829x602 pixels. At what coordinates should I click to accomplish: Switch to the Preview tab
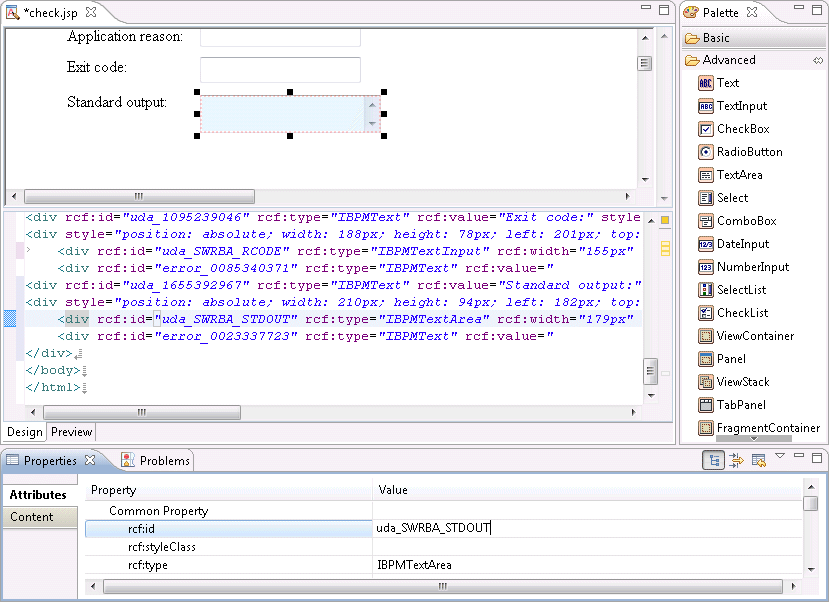[71, 432]
